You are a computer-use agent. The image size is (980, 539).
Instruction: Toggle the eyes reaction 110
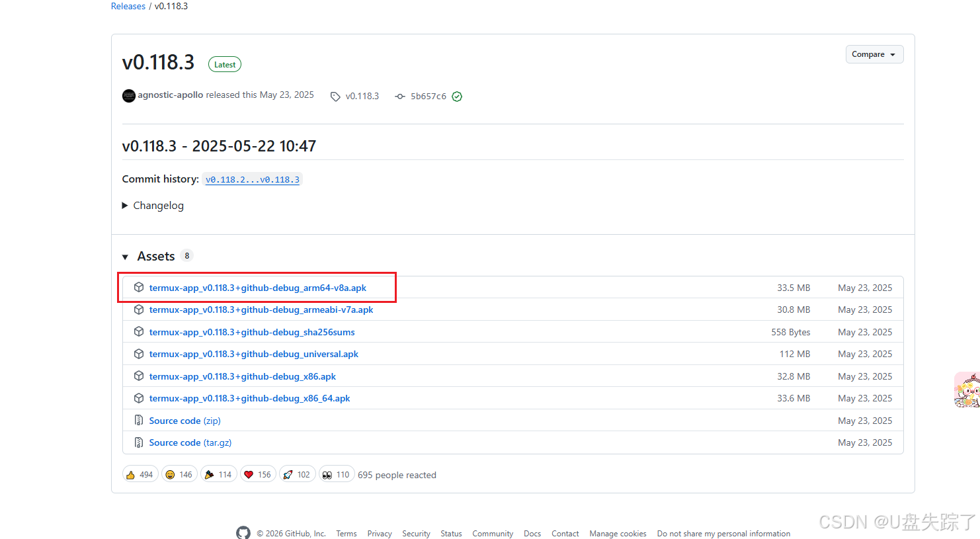[337, 474]
